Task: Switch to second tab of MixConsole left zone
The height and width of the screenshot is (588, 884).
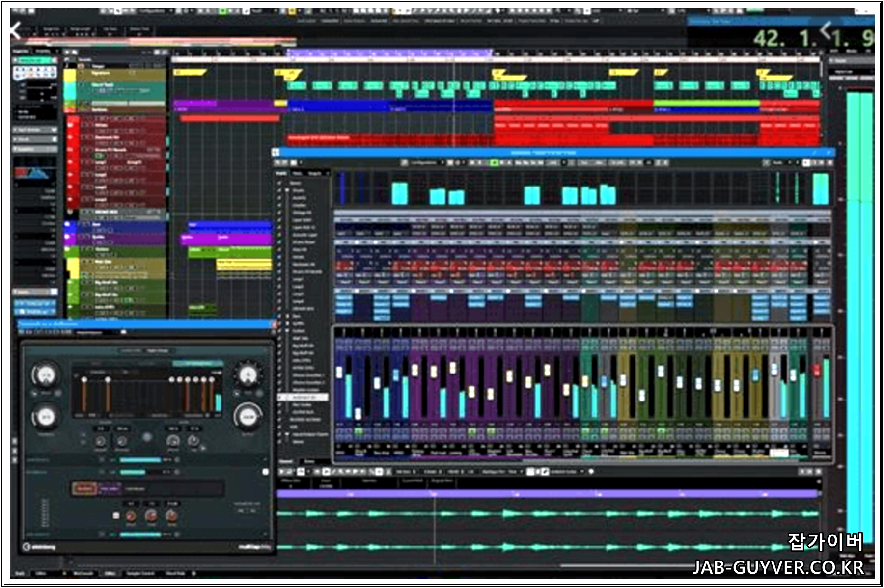Action: point(297,173)
